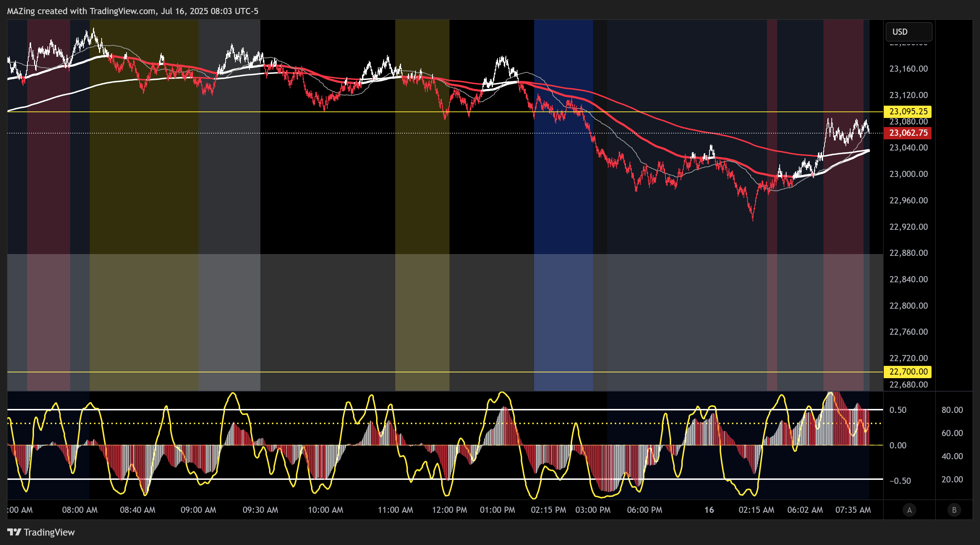Viewport: 980px width, 545px height.
Task: Click the 06:00 PM time axis label
Action: 645,510
